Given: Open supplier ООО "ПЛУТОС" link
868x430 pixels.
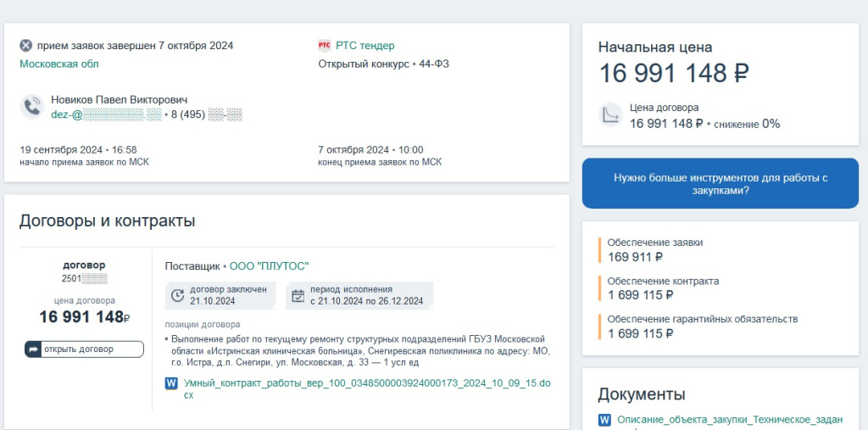Looking at the screenshot, I should tap(269, 265).
